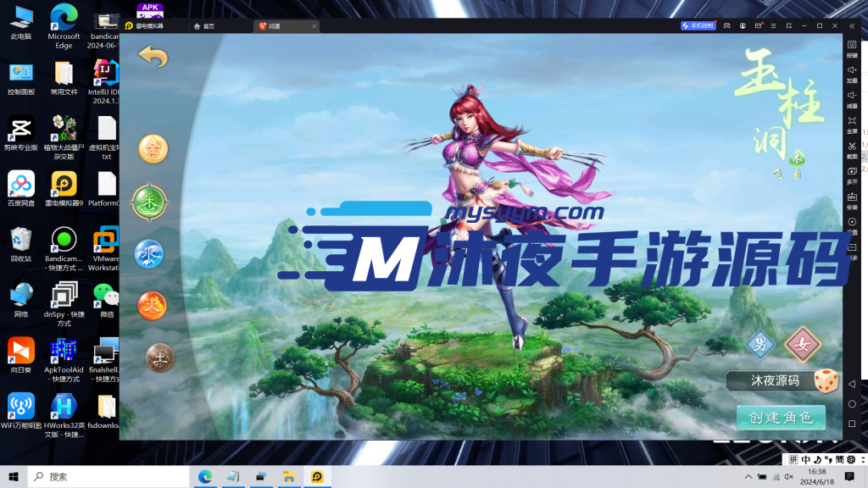Open the emulator hamburger menu

pos(773,26)
